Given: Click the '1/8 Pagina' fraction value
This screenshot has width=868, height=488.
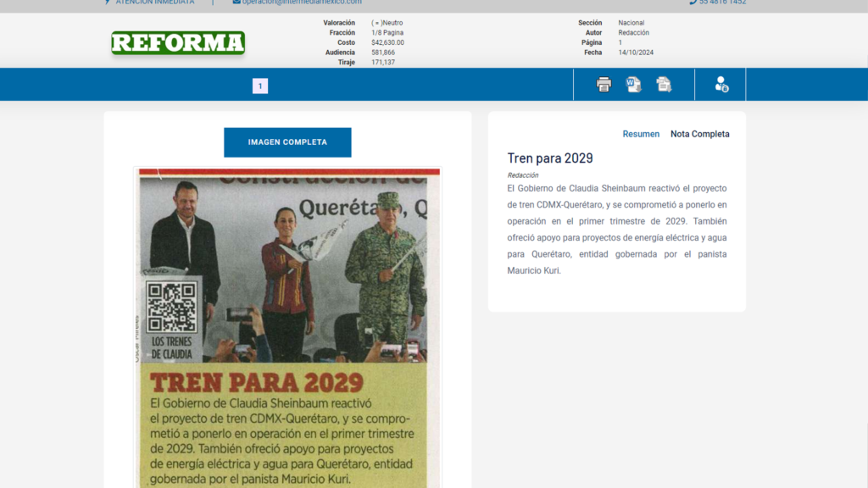Looking at the screenshot, I should click(387, 33).
